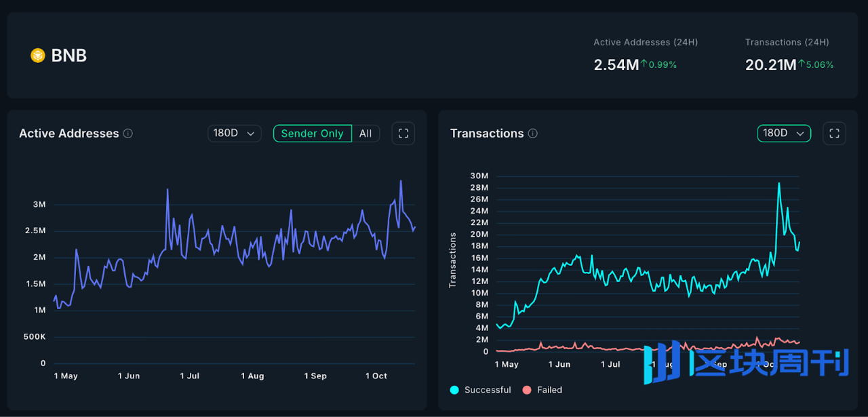The image size is (868, 417).
Task: Click the highest spike on Successful transactions line
Action: [778, 183]
